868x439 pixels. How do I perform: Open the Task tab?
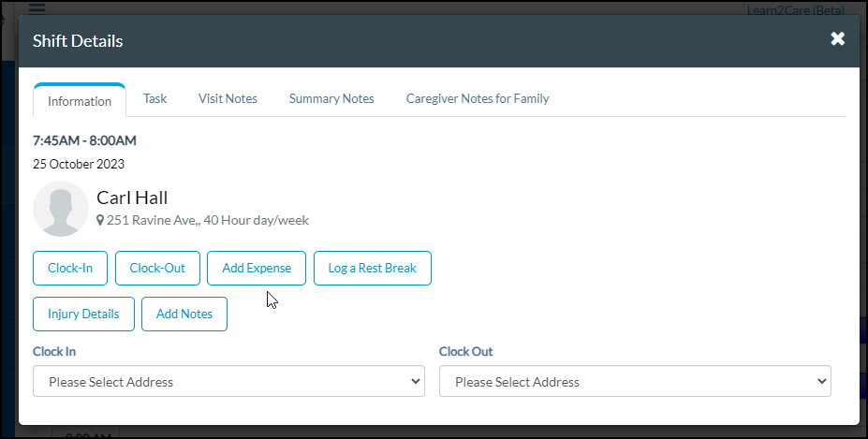coord(155,98)
